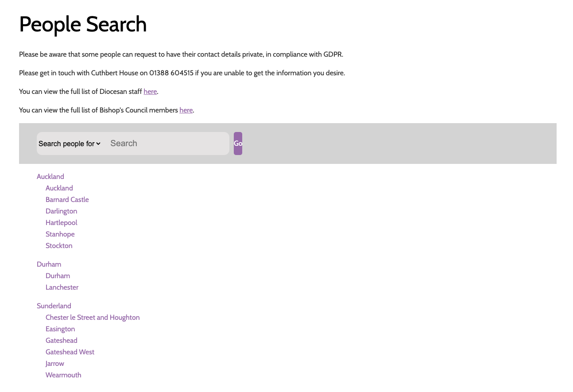The width and height of the screenshot is (573, 392).
Task: Go to the Stanhope link
Action: [60, 234]
